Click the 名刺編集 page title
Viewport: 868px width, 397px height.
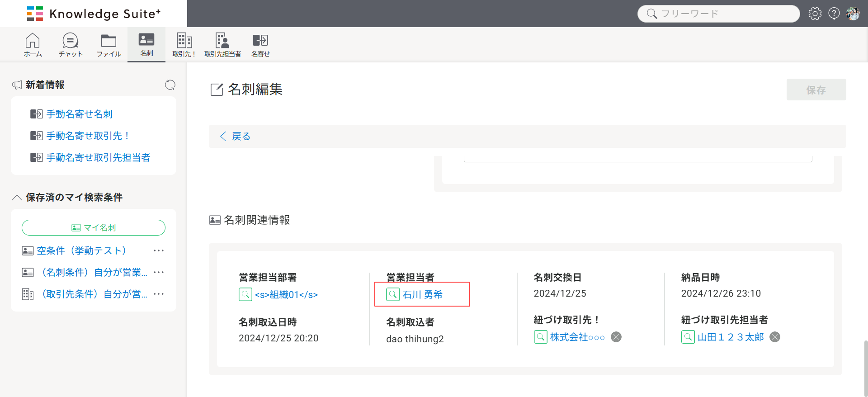(255, 89)
